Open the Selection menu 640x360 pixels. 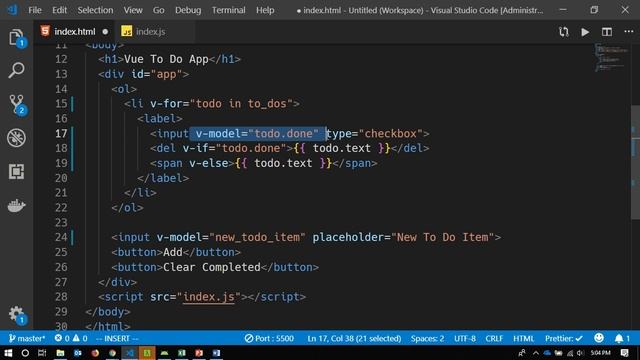95,10
